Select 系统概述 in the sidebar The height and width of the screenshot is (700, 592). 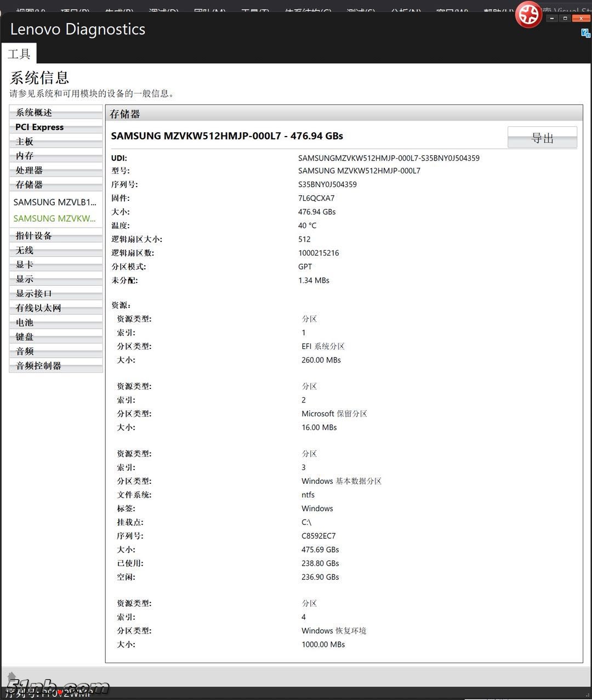point(55,112)
